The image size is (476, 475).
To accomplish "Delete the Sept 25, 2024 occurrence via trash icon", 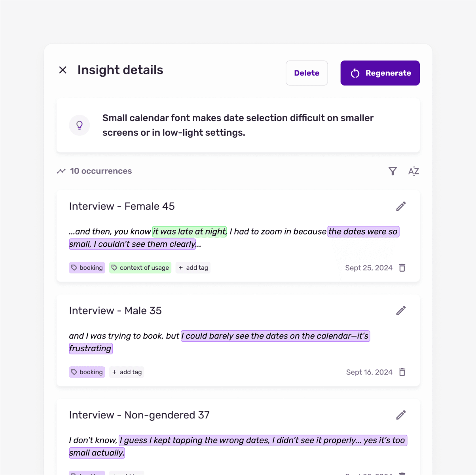I will [x=402, y=268].
